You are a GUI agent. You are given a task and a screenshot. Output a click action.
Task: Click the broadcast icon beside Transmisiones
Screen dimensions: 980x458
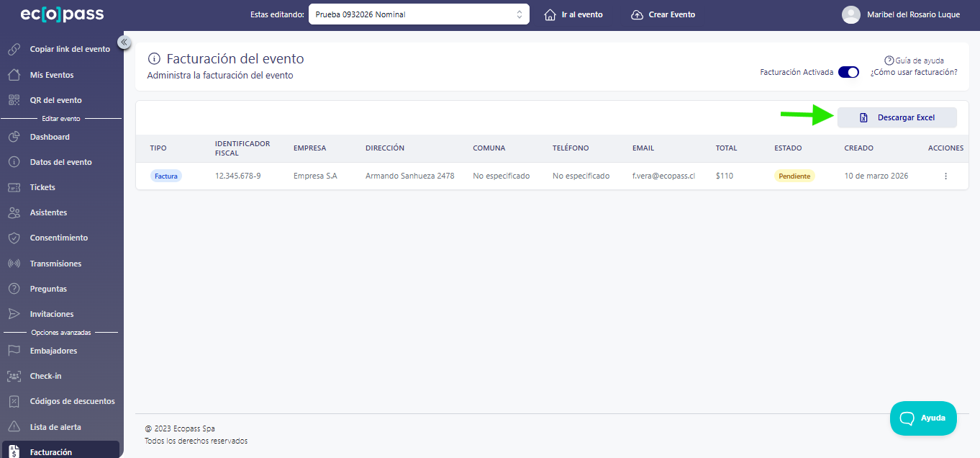[14, 264]
